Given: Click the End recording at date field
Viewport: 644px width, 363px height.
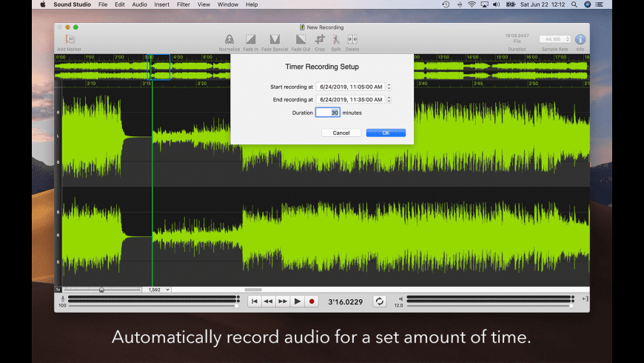Looking at the screenshot, I should pyautogui.click(x=350, y=99).
